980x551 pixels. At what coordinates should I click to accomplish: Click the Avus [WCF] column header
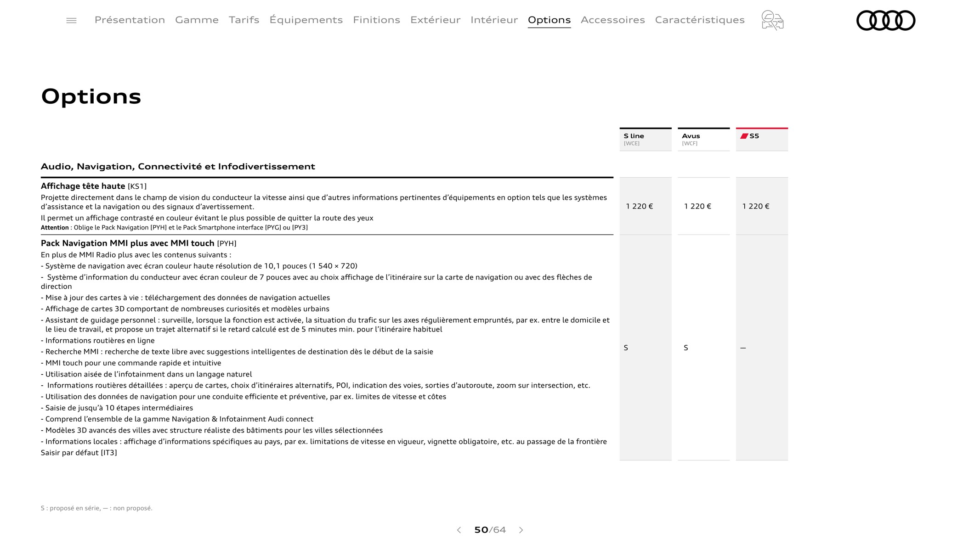[703, 139]
